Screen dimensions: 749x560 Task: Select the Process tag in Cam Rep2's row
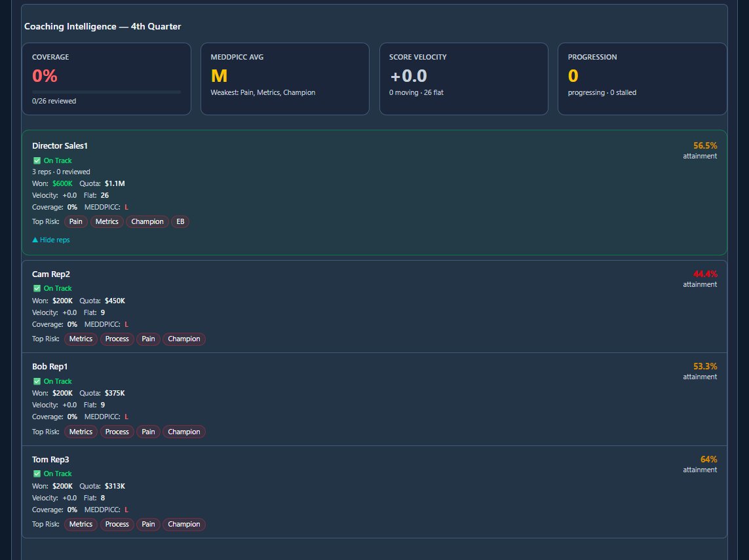point(117,339)
